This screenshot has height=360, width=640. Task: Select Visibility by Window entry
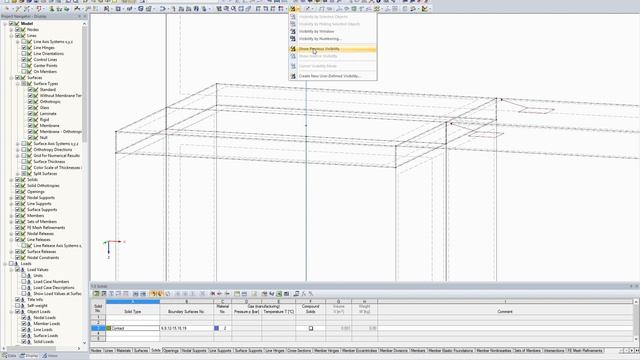(316, 31)
